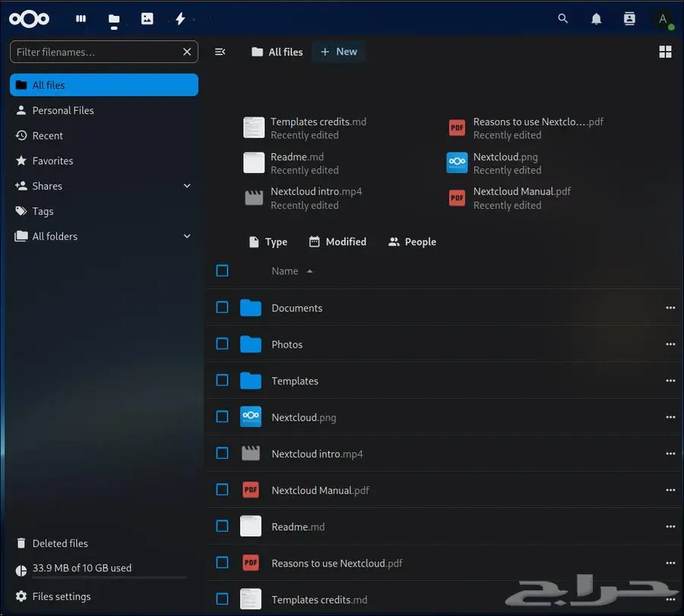Screen dimensions: 684x616
Task: Clear the filter filenames field
Action: 187,52
